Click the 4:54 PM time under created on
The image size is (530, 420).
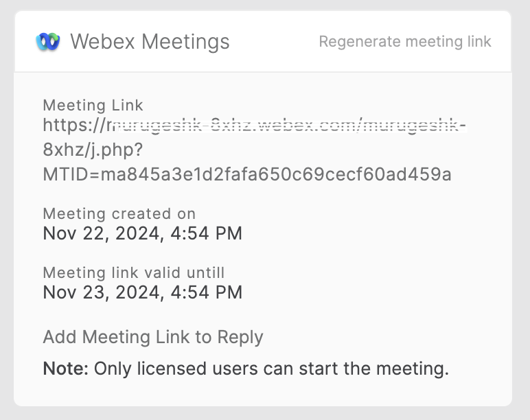206,233
